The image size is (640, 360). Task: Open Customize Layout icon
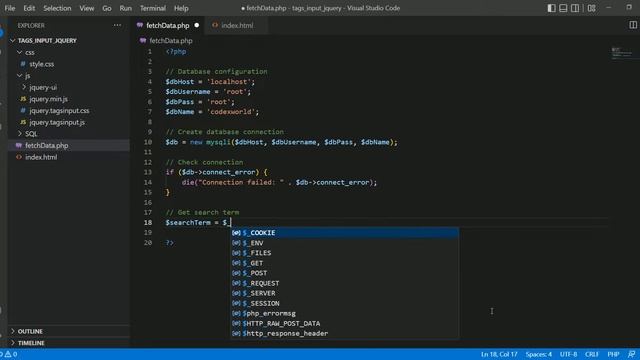591,8
